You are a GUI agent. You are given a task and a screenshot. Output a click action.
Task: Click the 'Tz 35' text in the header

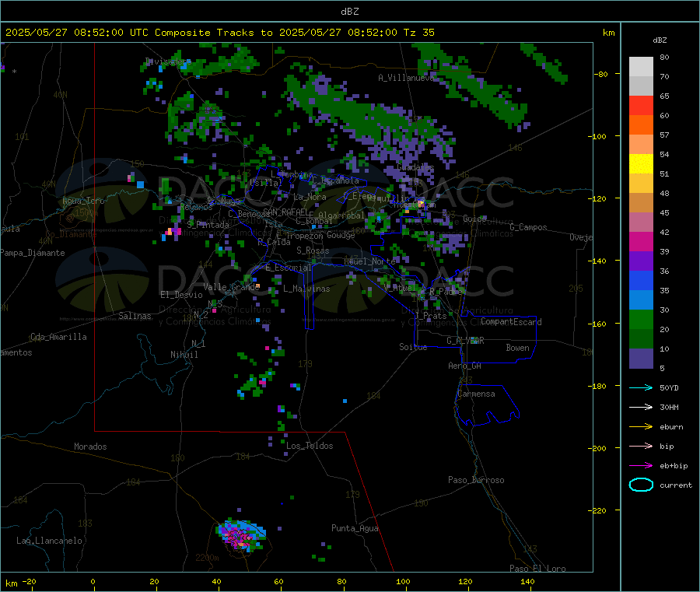(x=418, y=33)
